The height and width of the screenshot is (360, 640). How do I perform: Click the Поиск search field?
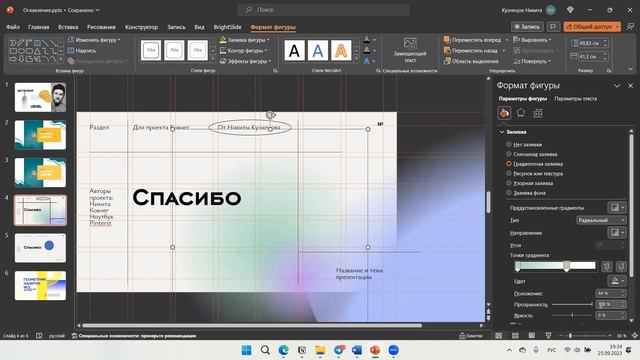click(x=323, y=9)
